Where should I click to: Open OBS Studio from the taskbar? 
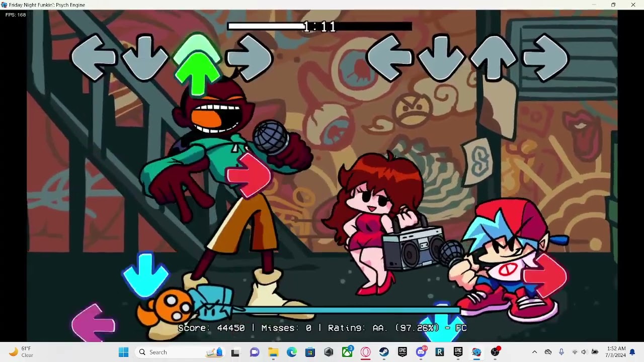pyautogui.click(x=495, y=352)
